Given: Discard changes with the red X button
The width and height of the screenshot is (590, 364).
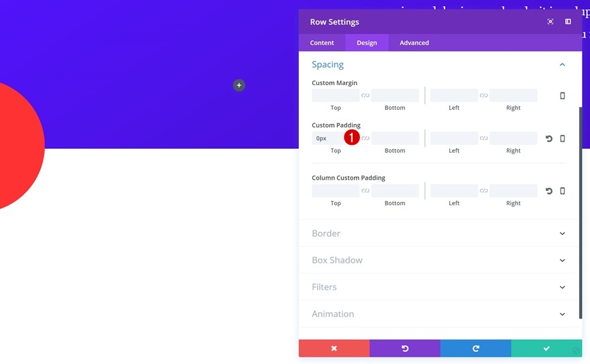Looking at the screenshot, I should point(334,349).
